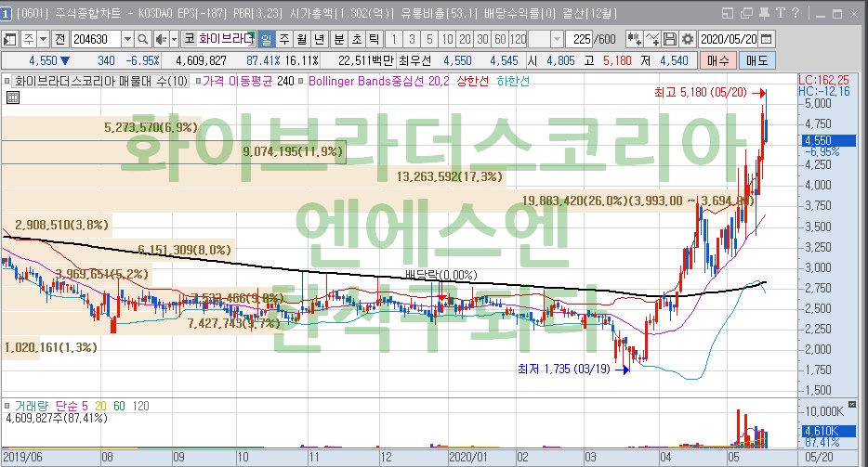Click the 가격 이동평균 240 legend label
The width and height of the screenshot is (868, 467).
[248, 82]
